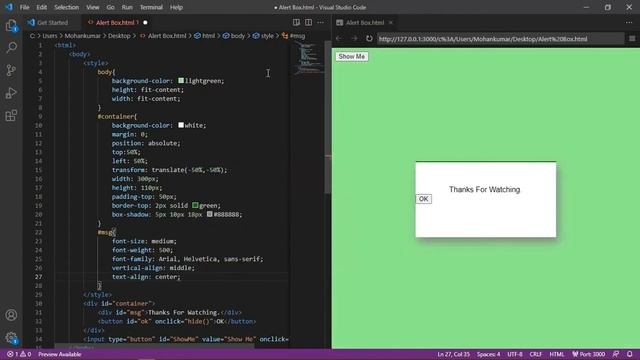This screenshot has height=360, width=640.
Task: Change end of line sequence CRLF
Action: (536, 354)
